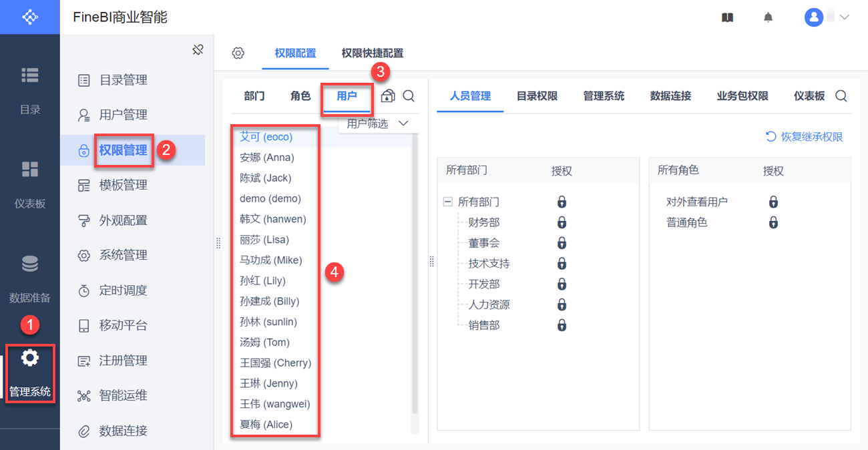Toggle the 对外查看用户 role lock
This screenshot has width=868, height=450.
[773, 202]
